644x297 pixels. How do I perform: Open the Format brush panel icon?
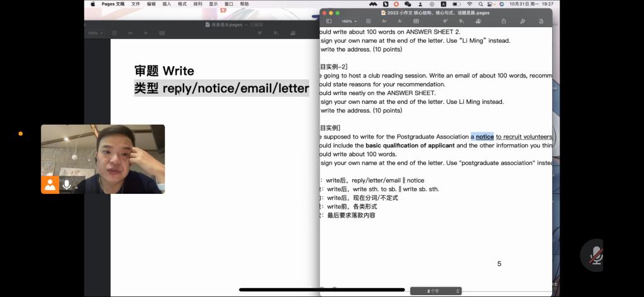pos(523,21)
